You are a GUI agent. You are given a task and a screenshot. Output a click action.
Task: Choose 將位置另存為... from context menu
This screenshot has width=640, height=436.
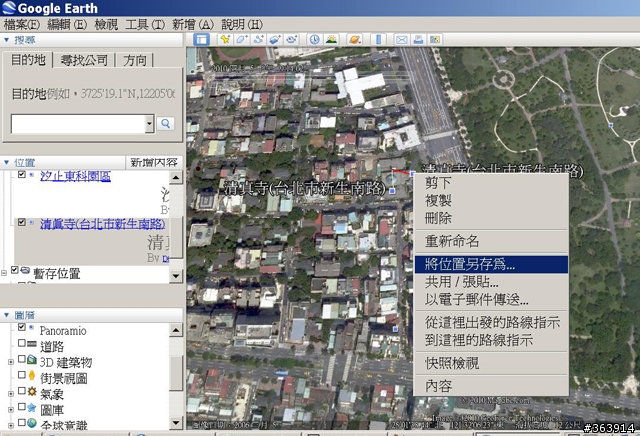pyautogui.click(x=491, y=264)
